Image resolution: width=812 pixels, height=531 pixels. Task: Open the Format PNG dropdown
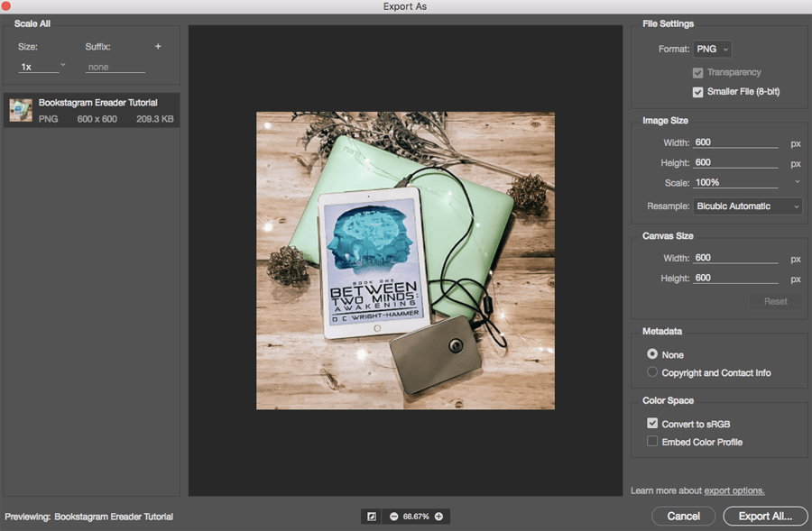click(x=713, y=50)
